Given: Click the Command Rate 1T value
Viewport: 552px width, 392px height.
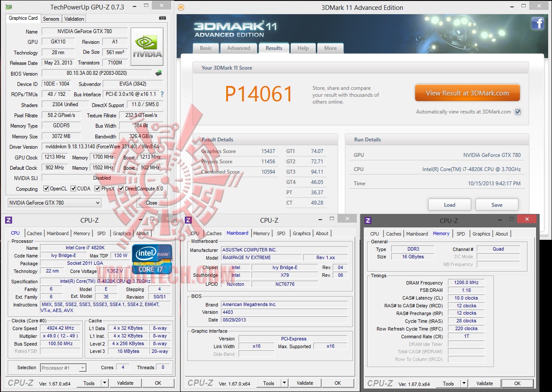Looking at the screenshot, I should point(466,336).
